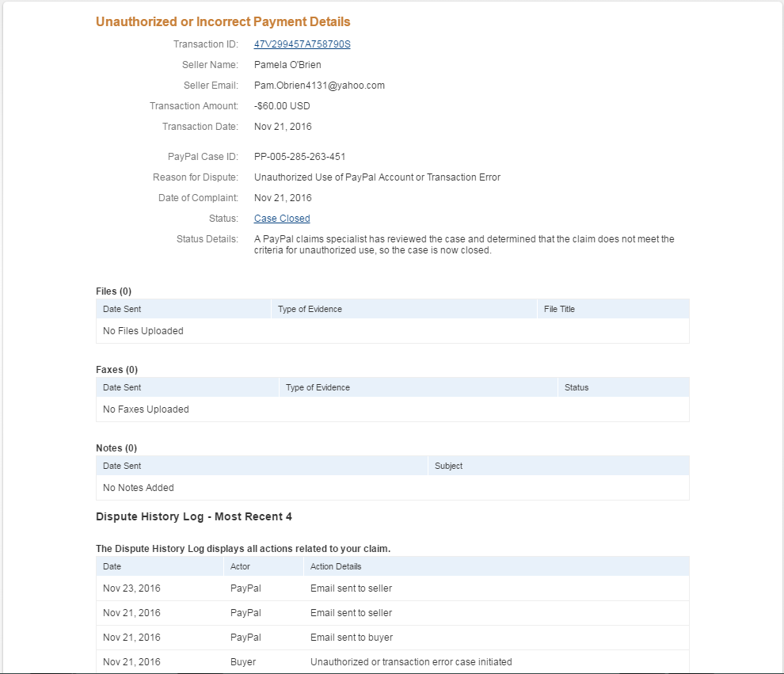Click the Unauthorized or Incorrect Payment Details heading

pyautogui.click(x=223, y=22)
